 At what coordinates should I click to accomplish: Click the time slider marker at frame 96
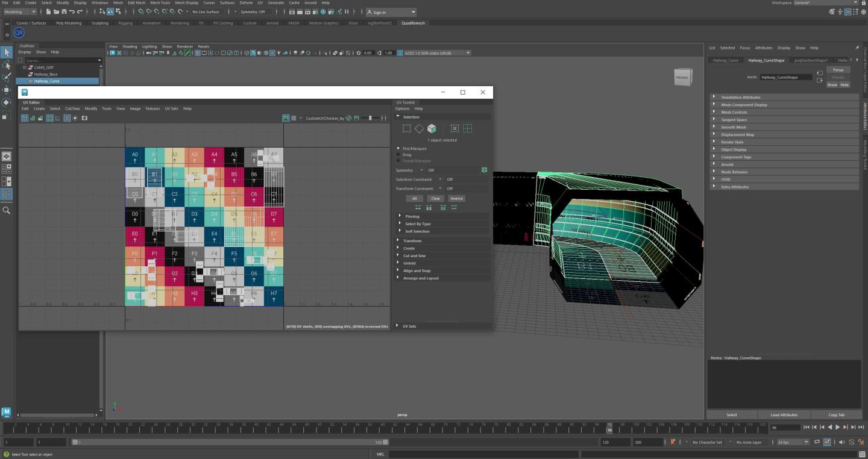coord(609,428)
